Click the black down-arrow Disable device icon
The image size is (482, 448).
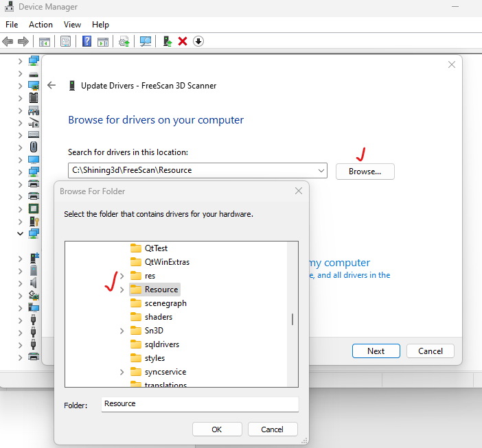tap(198, 41)
